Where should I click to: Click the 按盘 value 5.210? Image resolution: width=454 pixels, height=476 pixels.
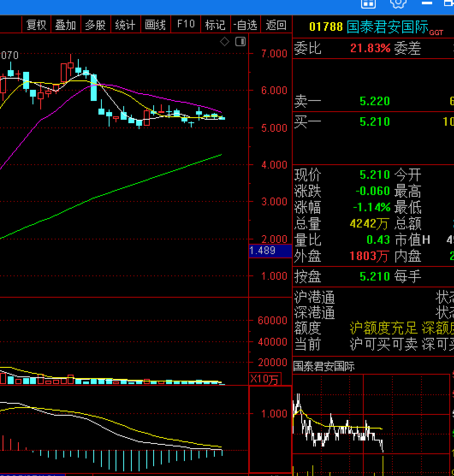375,277
